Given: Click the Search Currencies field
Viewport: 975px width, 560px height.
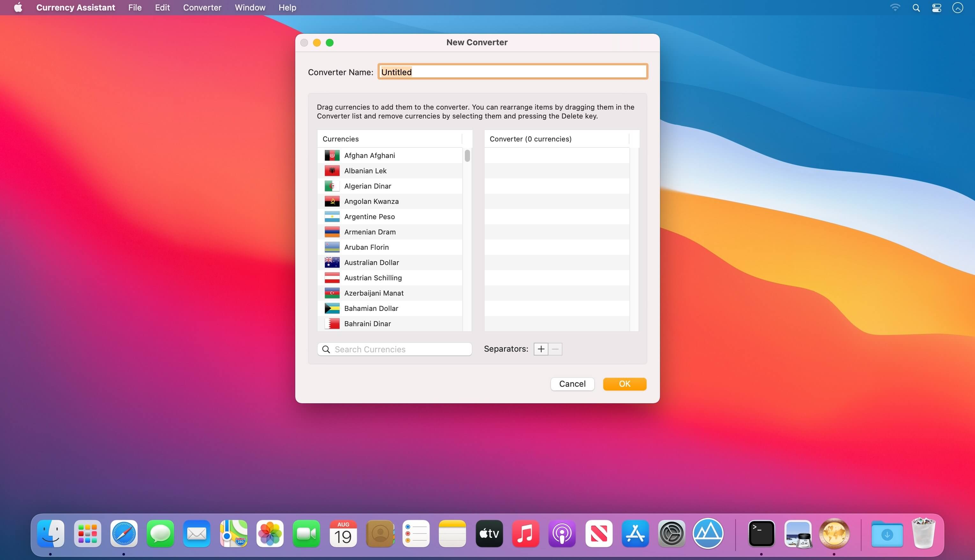Looking at the screenshot, I should tap(394, 349).
